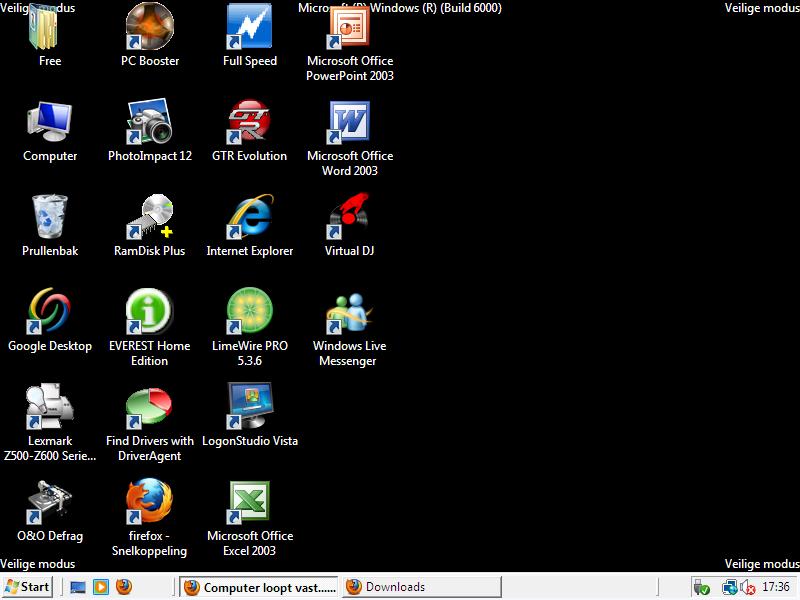Screen dimensions: 800x600
Task: Select the O&O Defrag shortcut
Action: coord(50,502)
